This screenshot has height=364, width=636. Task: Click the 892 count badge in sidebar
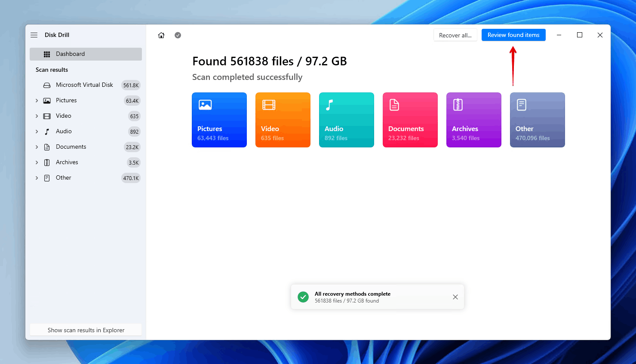[134, 132]
